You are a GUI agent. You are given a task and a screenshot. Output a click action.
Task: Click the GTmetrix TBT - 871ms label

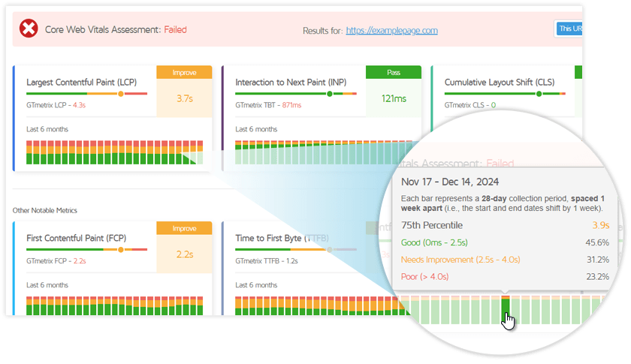coord(268,105)
